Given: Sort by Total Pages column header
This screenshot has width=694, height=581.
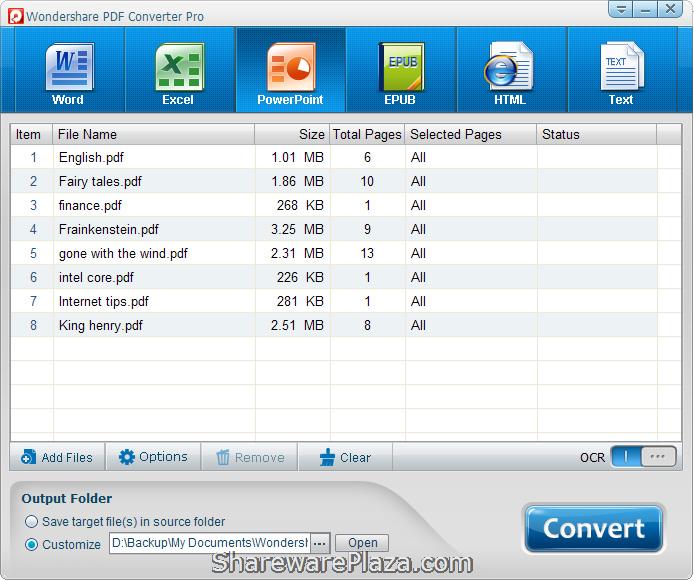Looking at the screenshot, I should [367, 135].
